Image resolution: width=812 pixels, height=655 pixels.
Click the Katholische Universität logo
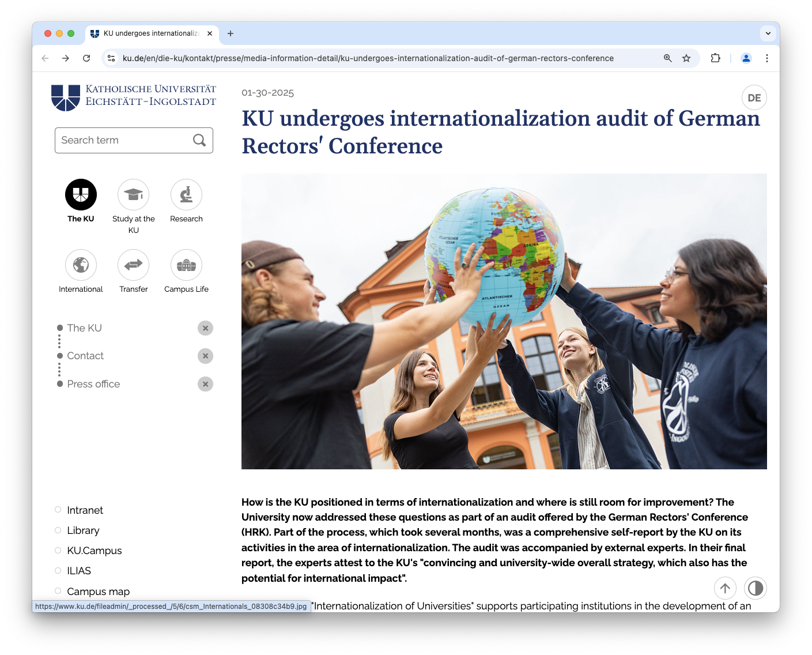point(133,97)
